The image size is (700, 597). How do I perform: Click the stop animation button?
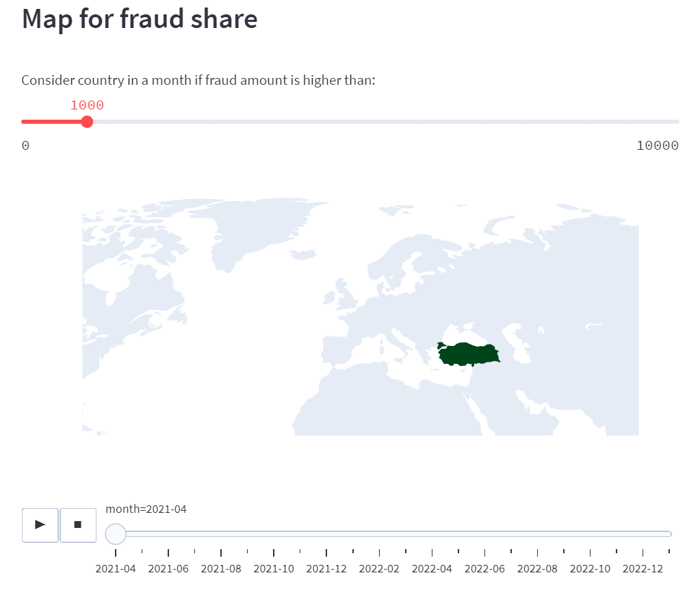78,525
